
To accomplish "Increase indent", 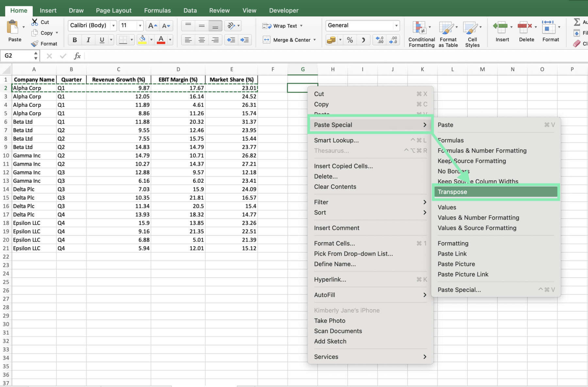I will pyautogui.click(x=245, y=40).
